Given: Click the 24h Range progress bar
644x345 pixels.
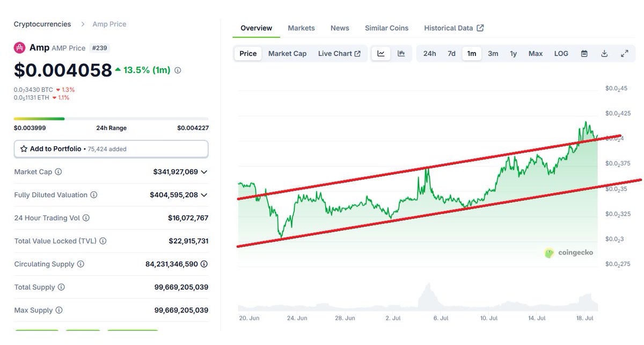Looking at the screenshot, I should click(111, 119).
